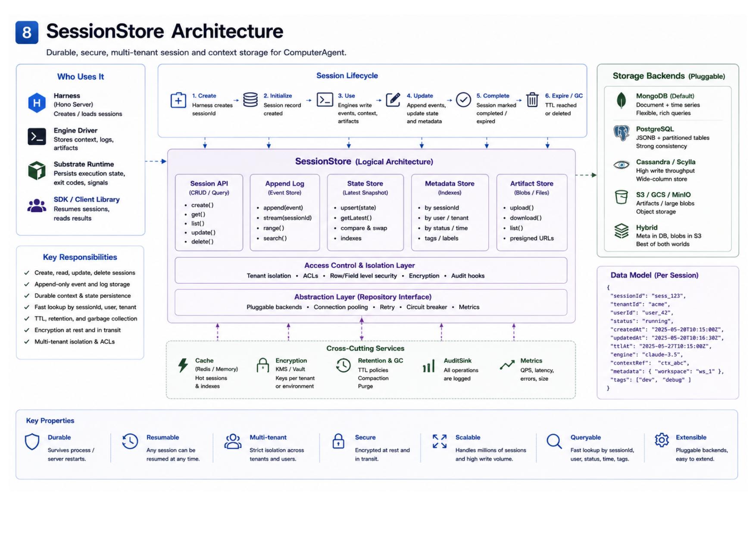Click the "Append-only event and log storage" item
The image size is (756, 535).
tap(82, 285)
